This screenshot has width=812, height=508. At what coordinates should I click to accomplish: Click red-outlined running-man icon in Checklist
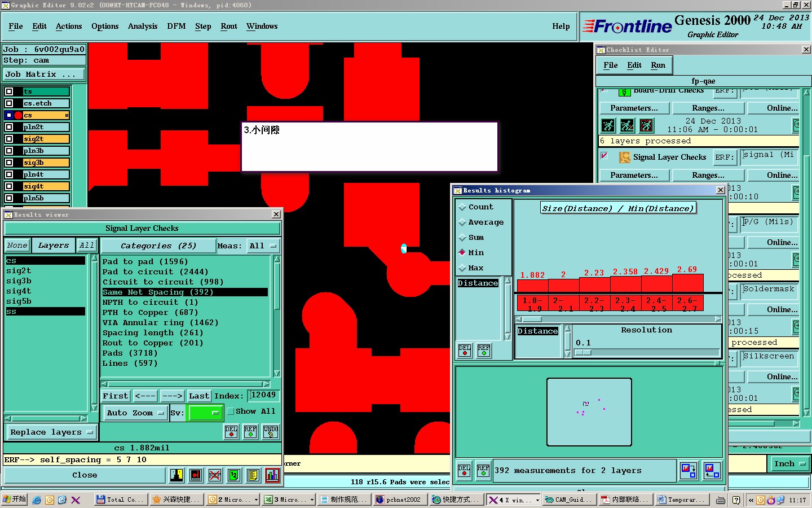646,125
